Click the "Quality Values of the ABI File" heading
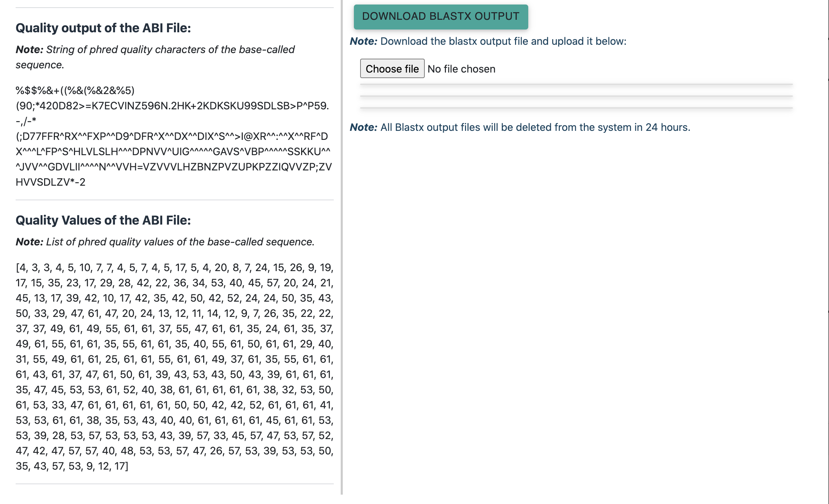The height and width of the screenshot is (504, 829). pyautogui.click(x=103, y=220)
